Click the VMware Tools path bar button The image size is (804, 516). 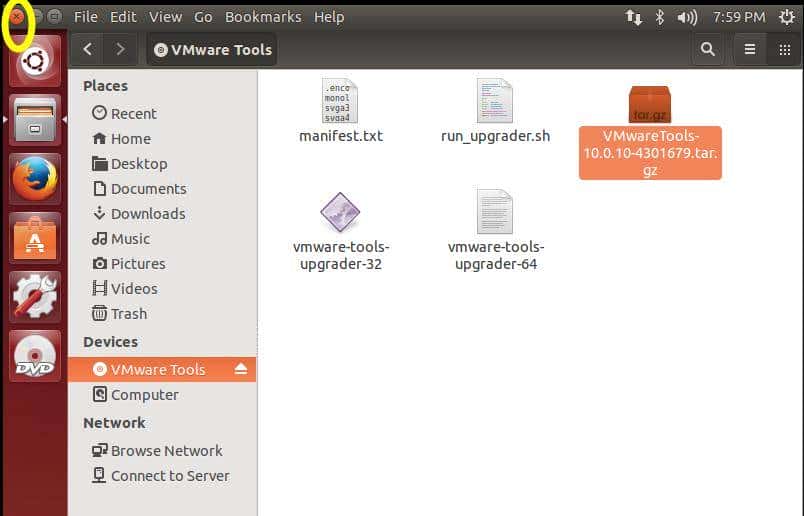(x=212, y=49)
